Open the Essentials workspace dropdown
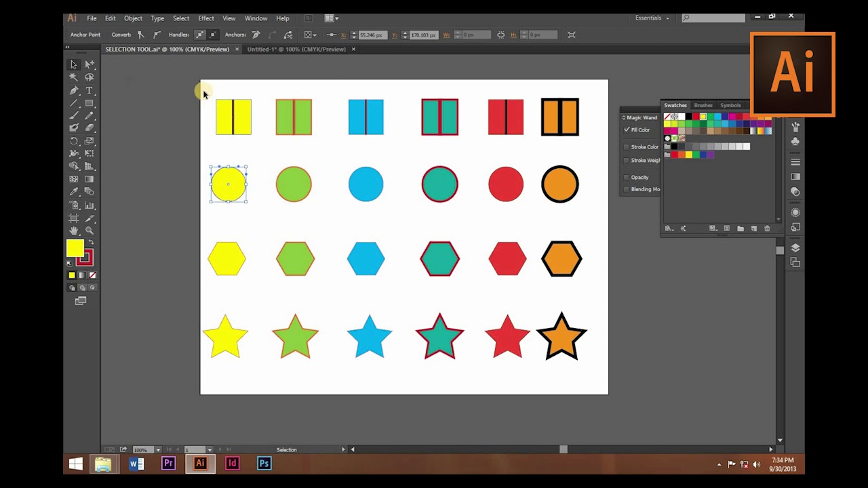The image size is (868, 488). tap(652, 18)
